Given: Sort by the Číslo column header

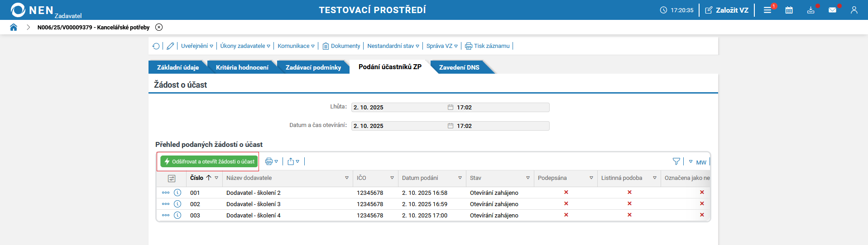Looking at the screenshot, I should click(197, 178).
